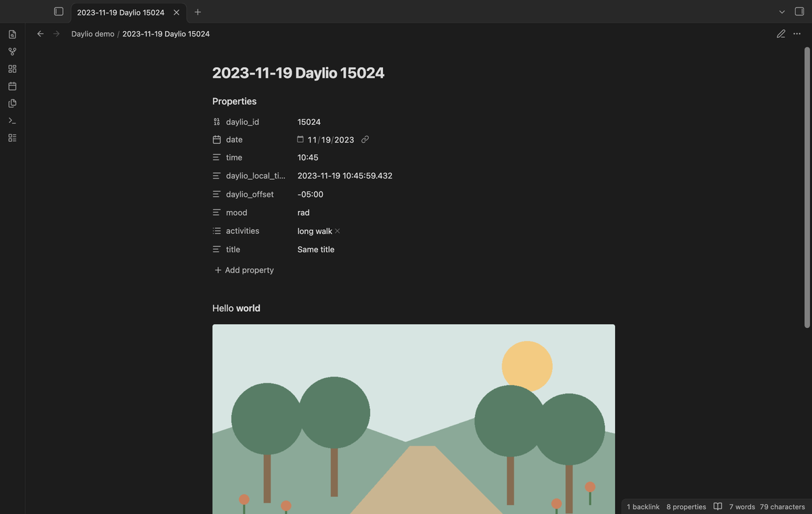The height and width of the screenshot is (514, 812).
Task: Click breadcrumb note name '2023-11-19 Daylio 15024'
Action: click(x=166, y=34)
